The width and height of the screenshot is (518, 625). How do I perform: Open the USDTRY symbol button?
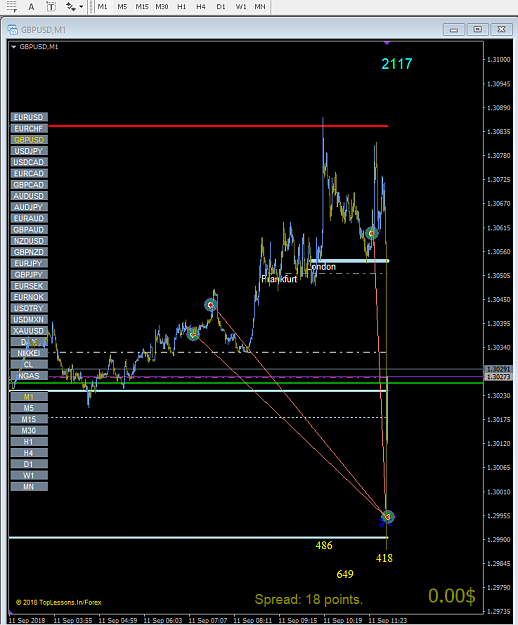(x=29, y=308)
